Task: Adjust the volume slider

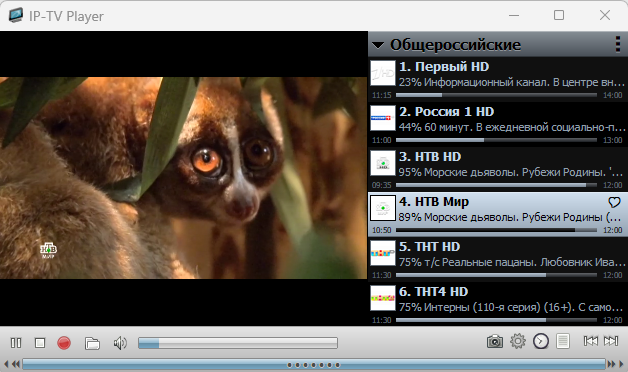Action: (x=238, y=343)
